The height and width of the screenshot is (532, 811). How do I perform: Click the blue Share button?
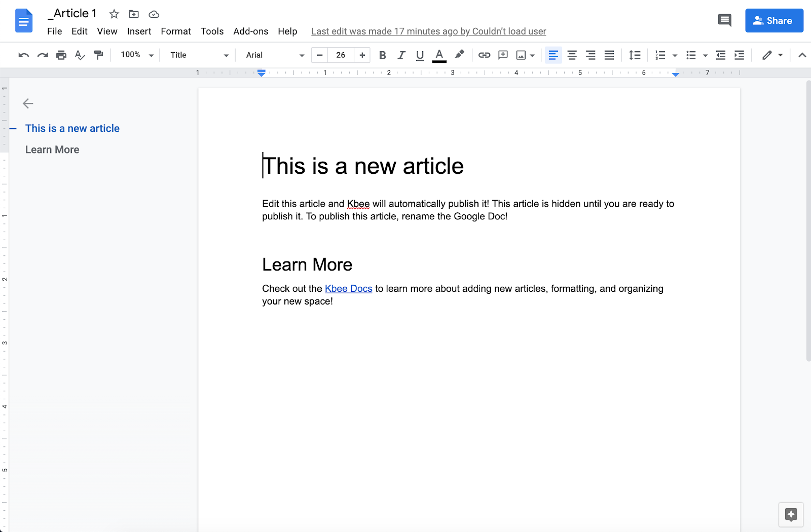(773, 21)
